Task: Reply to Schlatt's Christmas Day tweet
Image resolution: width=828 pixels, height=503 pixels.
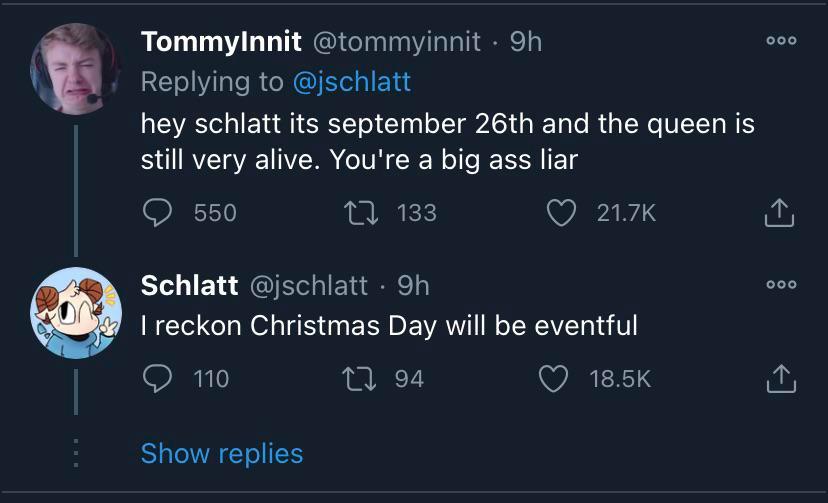Action: (160, 378)
